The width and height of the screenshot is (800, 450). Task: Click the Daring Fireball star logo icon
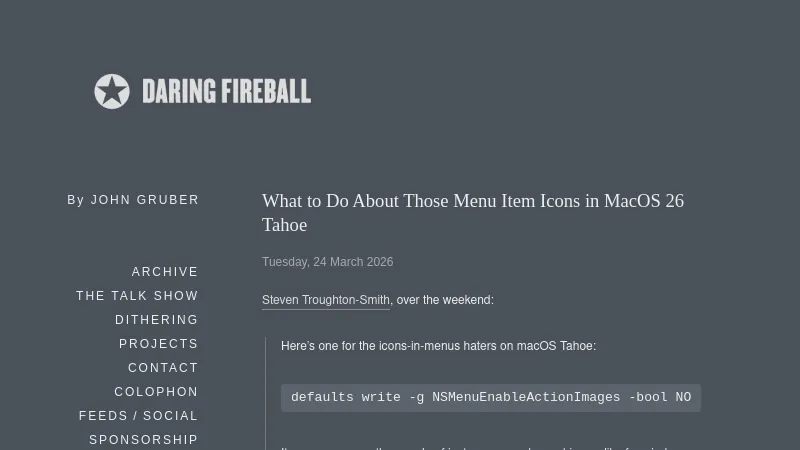point(112,92)
